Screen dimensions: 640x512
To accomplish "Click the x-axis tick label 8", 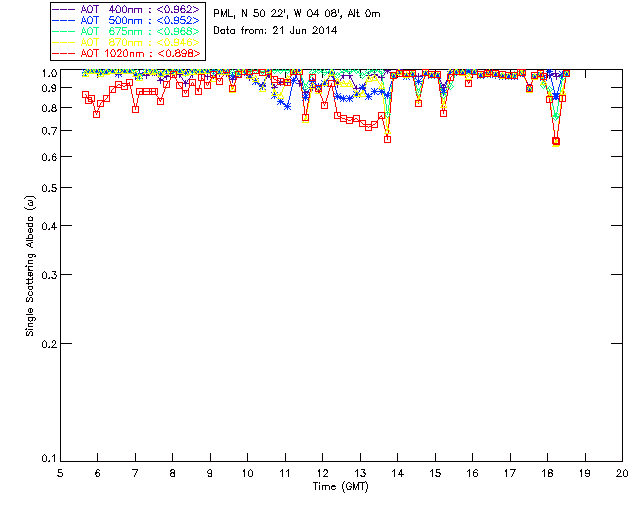I will tap(173, 473).
